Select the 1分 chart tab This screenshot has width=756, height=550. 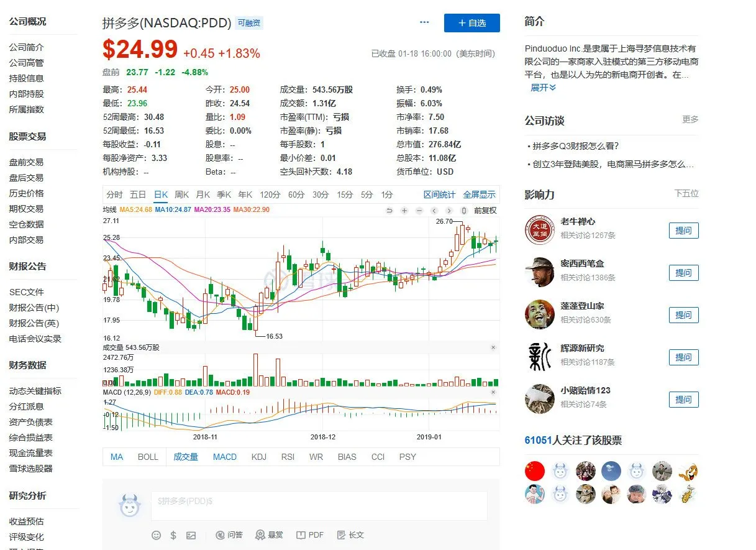pyautogui.click(x=387, y=195)
